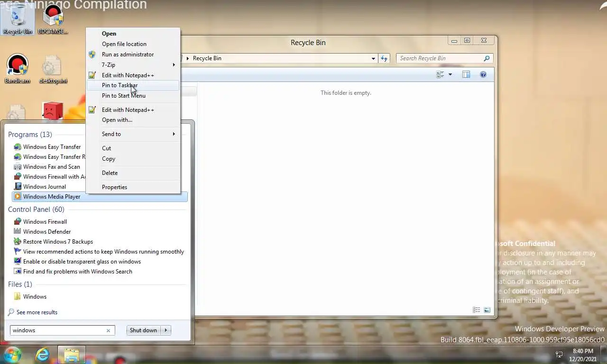Click the Restore Windows 7 Backups icon
Screen dimensions: 607x364
(x=18, y=242)
